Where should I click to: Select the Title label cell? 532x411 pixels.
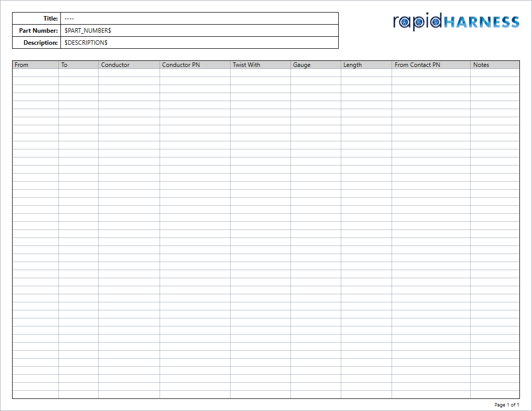pos(36,19)
